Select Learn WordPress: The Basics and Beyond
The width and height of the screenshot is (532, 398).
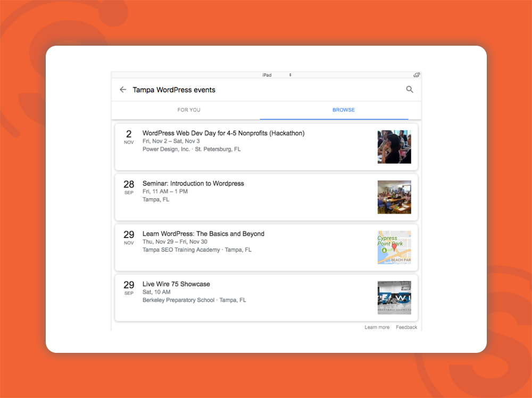(203, 234)
